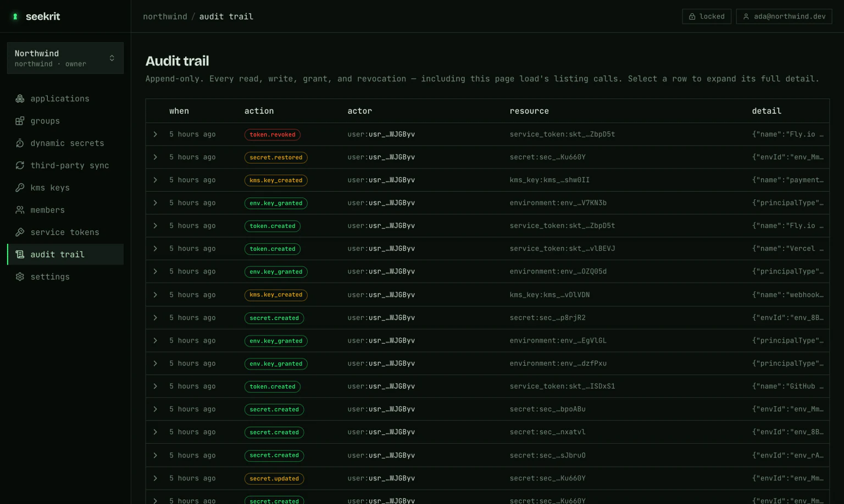Expand the skt_…ISDxS1 token.created row
The image size is (844, 504).
[x=156, y=387]
